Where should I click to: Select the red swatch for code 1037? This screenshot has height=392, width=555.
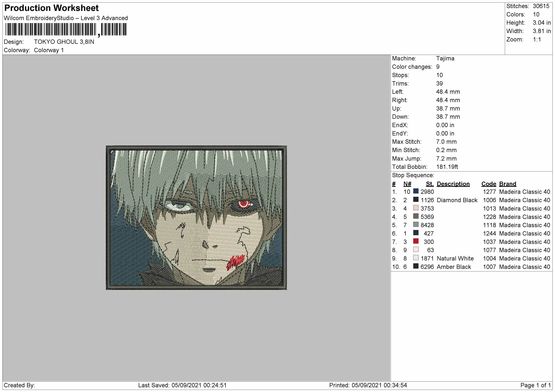click(416, 241)
